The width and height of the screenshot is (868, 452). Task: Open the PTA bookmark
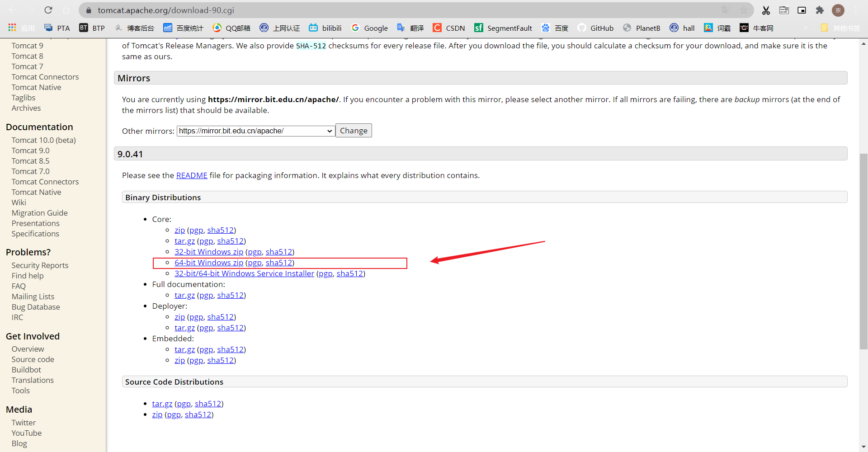pyautogui.click(x=57, y=28)
